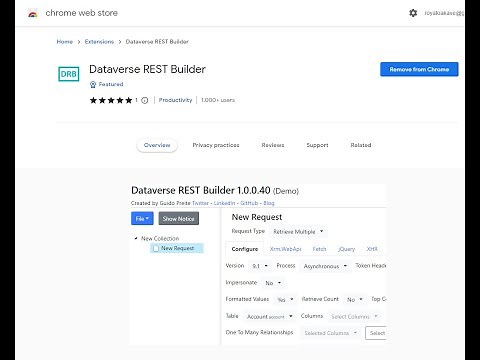The image size is (480, 360).
Task: Switch to Privacy practices tab
Action: click(x=216, y=145)
